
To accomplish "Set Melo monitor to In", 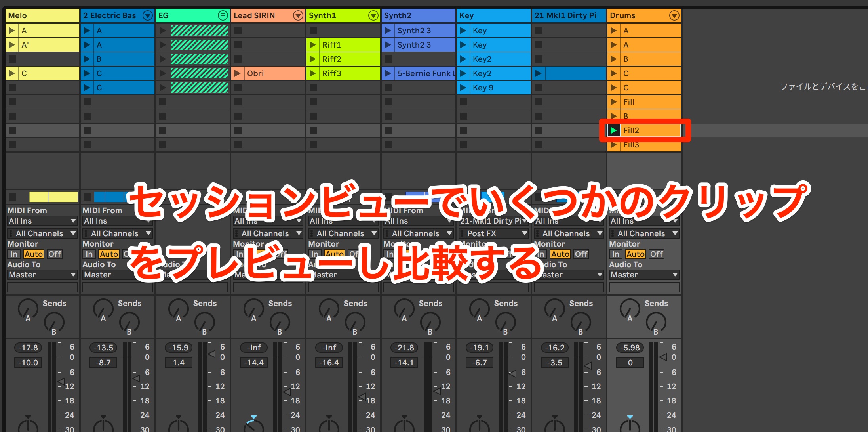I will click(x=14, y=254).
